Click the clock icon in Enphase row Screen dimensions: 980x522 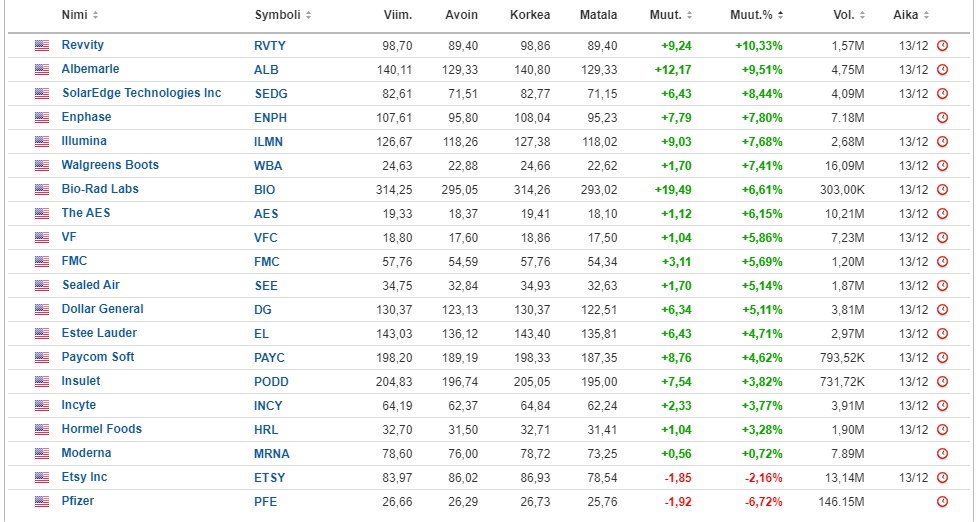pos(942,118)
